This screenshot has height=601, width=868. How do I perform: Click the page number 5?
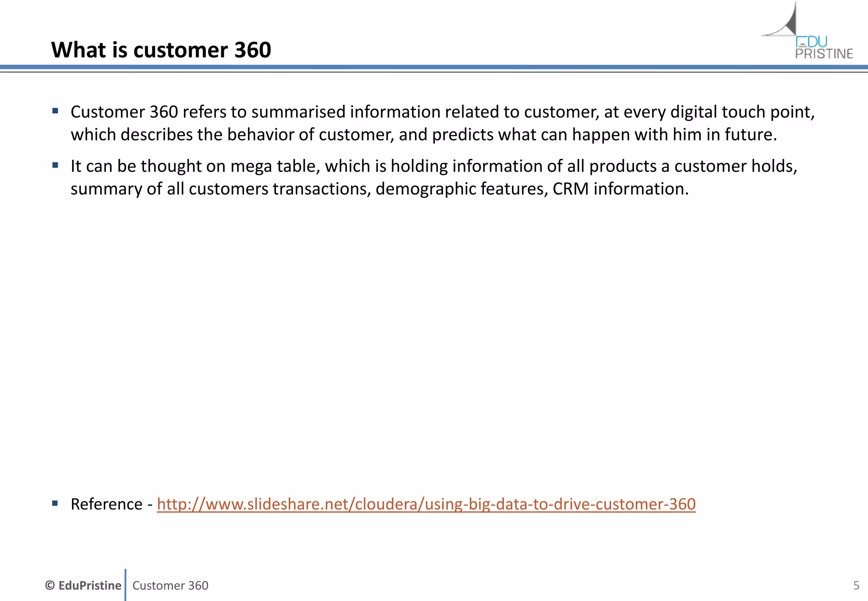coord(856,585)
